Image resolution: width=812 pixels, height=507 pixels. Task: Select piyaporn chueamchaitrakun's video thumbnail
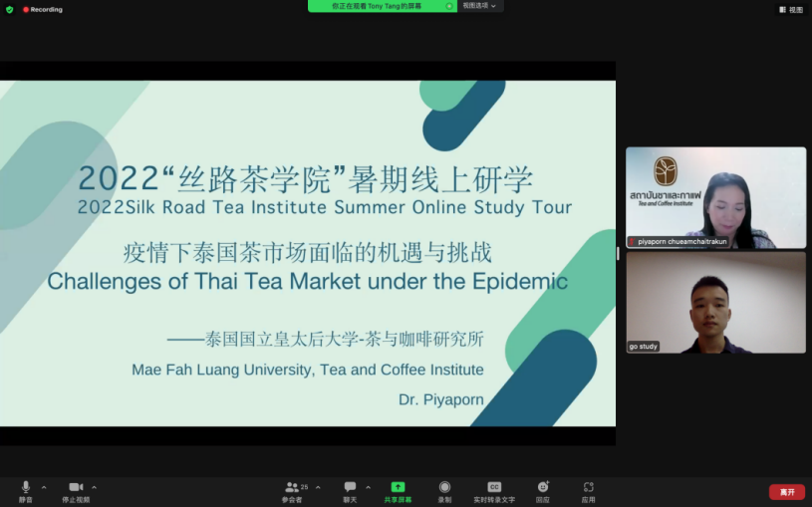tap(715, 197)
